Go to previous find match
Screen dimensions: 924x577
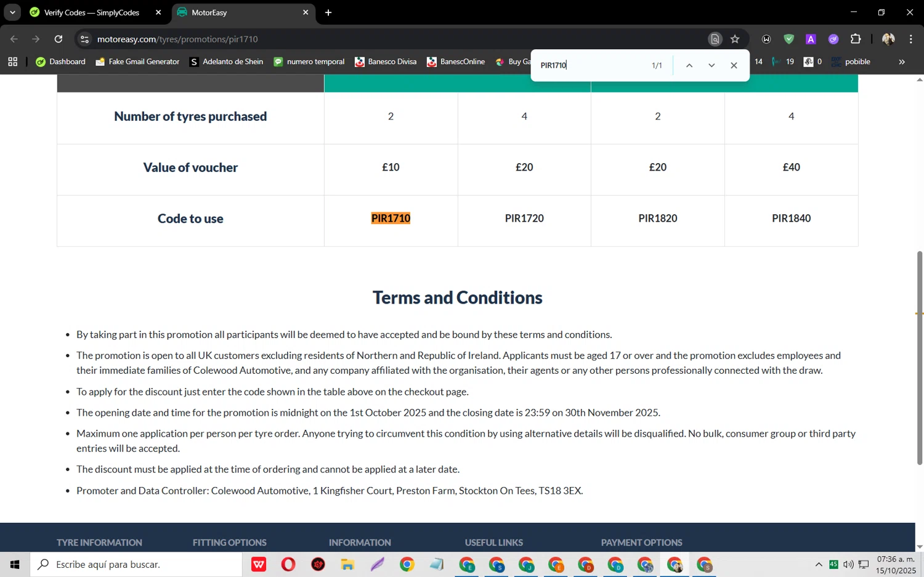pos(689,65)
